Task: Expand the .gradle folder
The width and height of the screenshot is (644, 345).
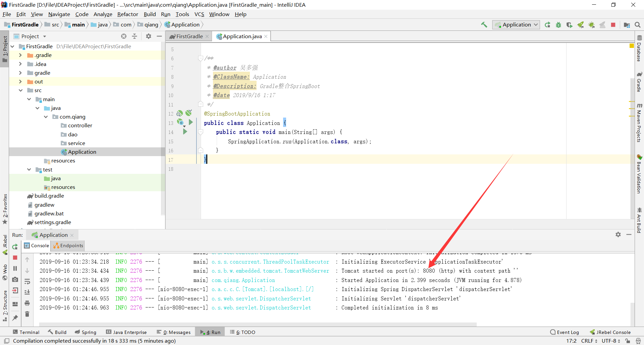Action: [20, 55]
